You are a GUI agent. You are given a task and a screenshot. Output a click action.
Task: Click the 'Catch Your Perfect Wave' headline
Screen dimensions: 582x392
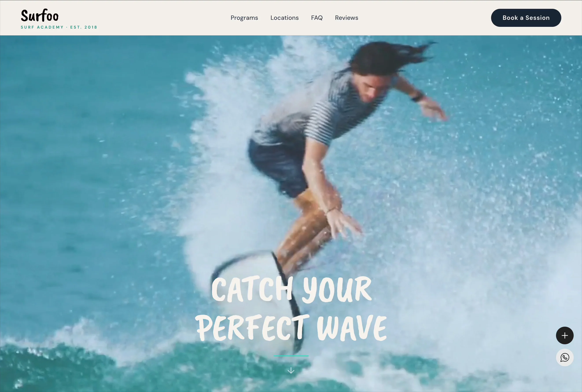291,309
